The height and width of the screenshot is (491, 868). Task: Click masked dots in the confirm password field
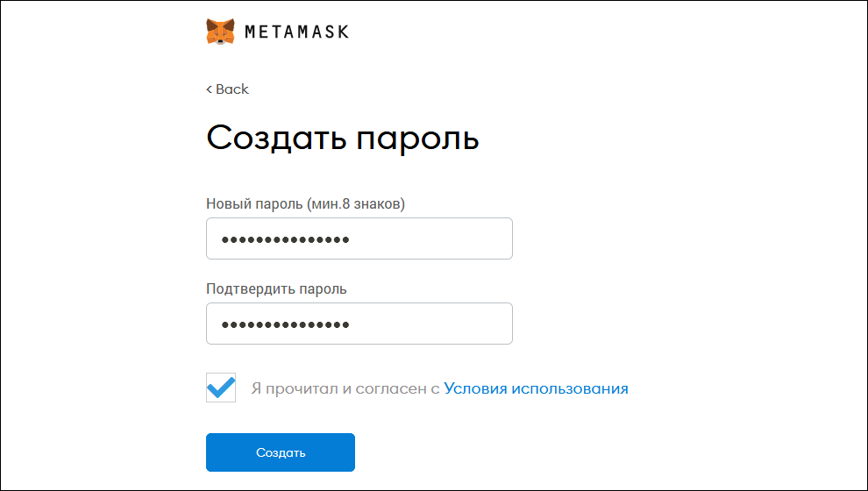point(286,324)
